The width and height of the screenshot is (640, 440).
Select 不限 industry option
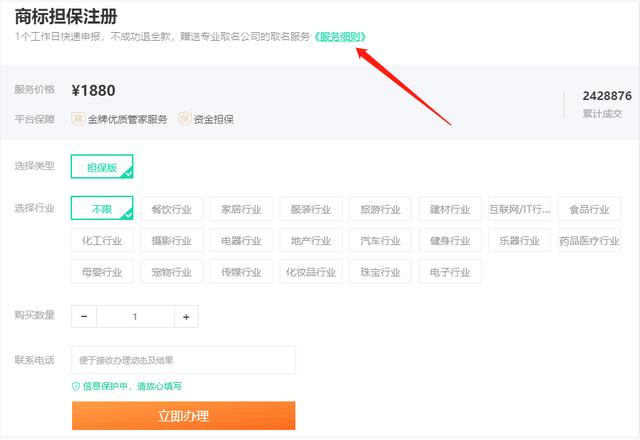102,208
